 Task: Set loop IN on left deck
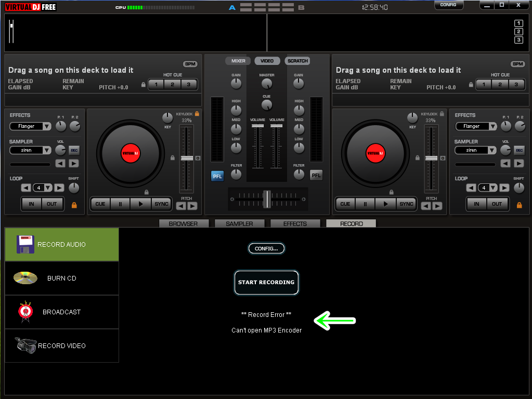coord(32,204)
